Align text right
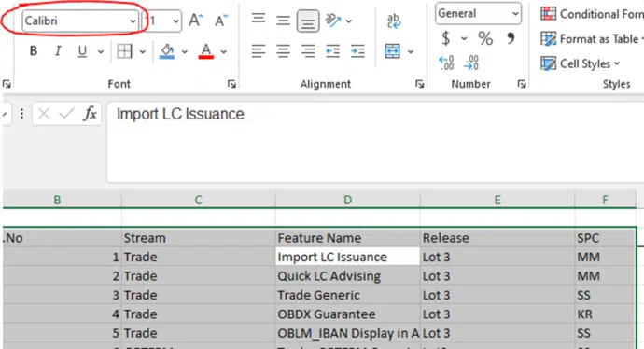Image resolution: width=644 pixels, height=349 pixels. tap(308, 51)
